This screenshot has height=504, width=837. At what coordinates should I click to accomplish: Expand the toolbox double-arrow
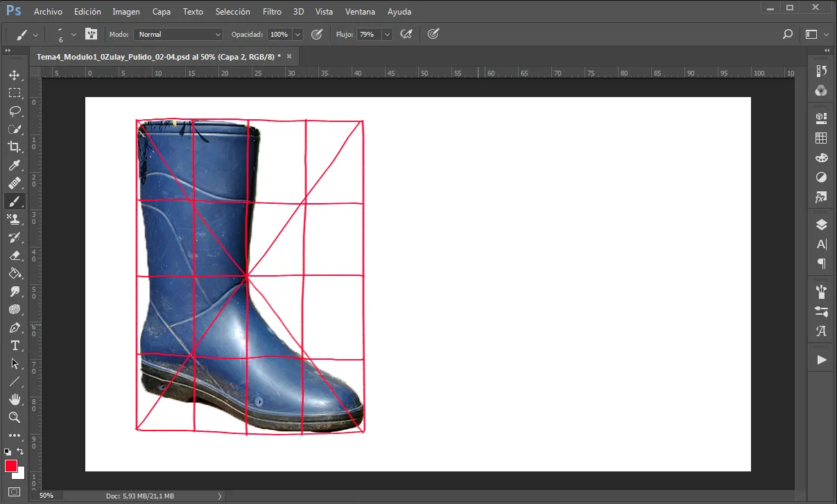click(8, 51)
